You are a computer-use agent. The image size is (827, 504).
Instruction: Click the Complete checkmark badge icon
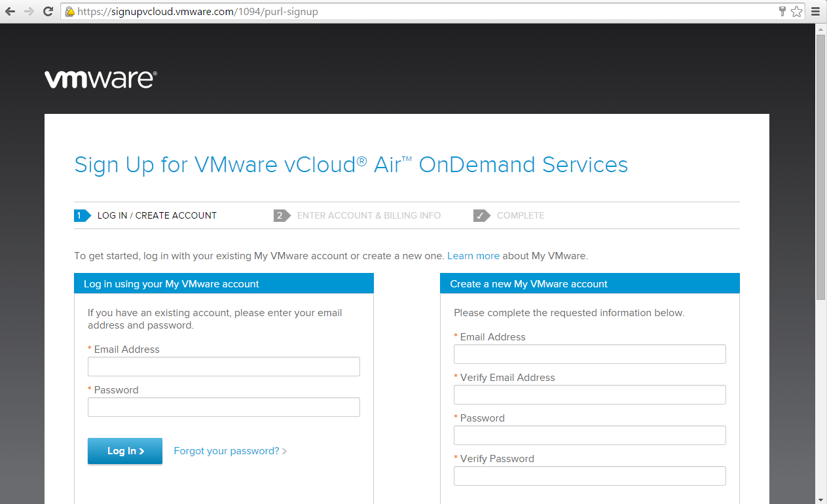481,215
